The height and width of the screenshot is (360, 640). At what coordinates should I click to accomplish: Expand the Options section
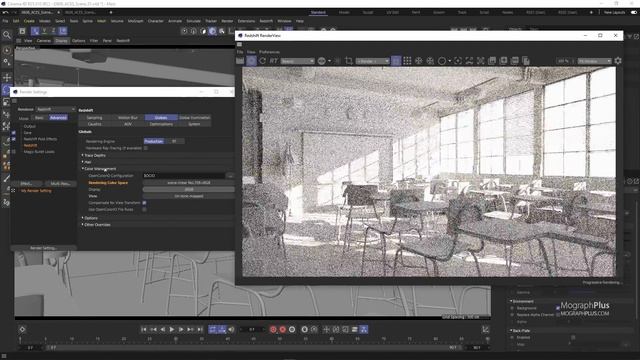pyautogui.click(x=90, y=218)
